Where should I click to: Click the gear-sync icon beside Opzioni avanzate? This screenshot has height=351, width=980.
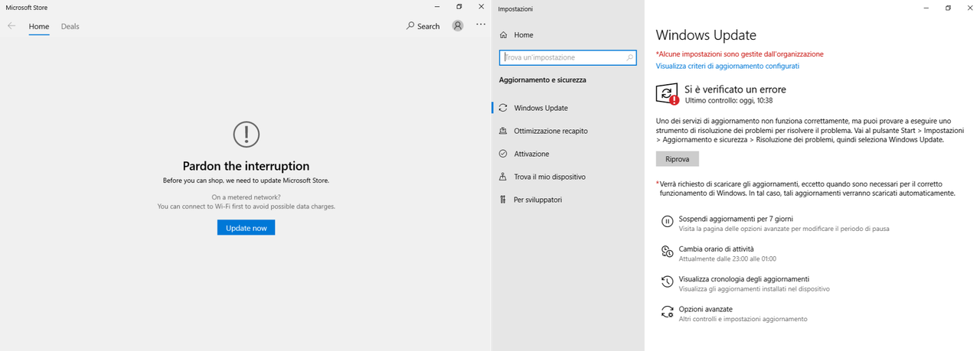[x=667, y=312]
